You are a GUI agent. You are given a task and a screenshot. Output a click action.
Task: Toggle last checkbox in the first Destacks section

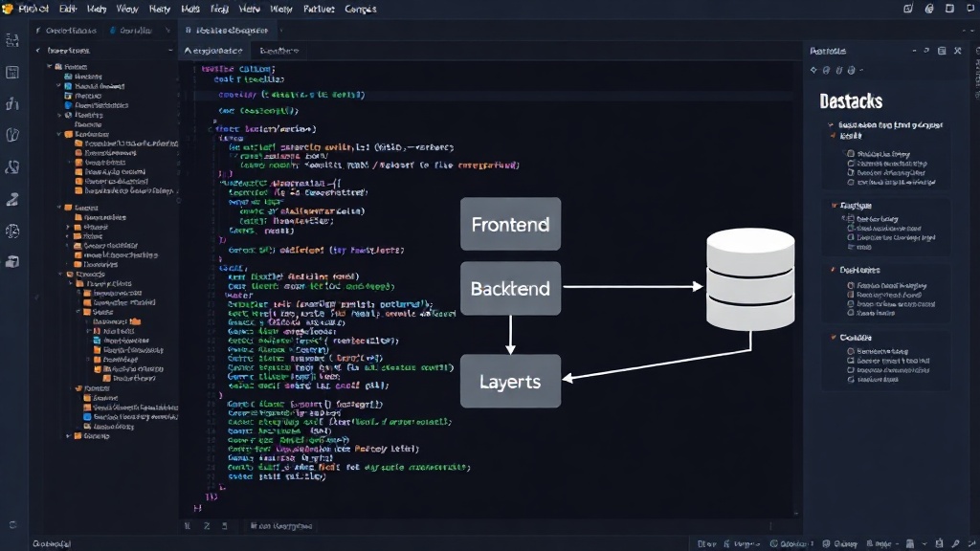tap(851, 183)
